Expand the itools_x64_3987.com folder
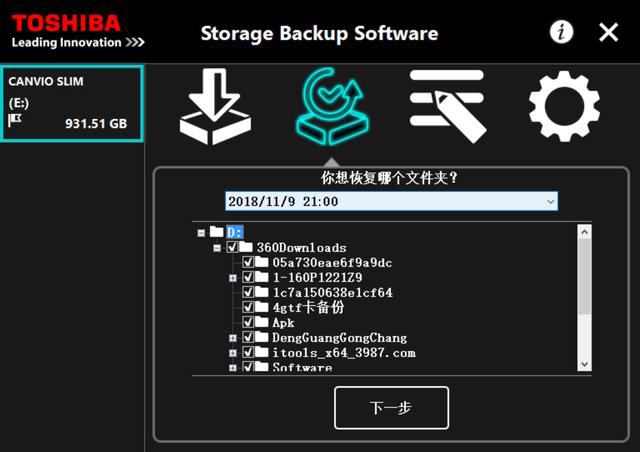Screen dimensions: 640x452 (x=233, y=353)
